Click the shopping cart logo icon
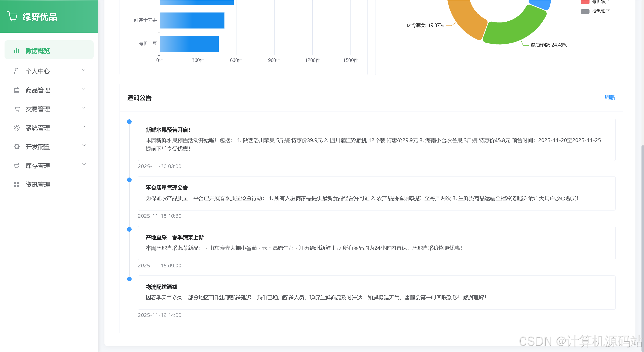This screenshot has width=644, height=352. pos(12,17)
